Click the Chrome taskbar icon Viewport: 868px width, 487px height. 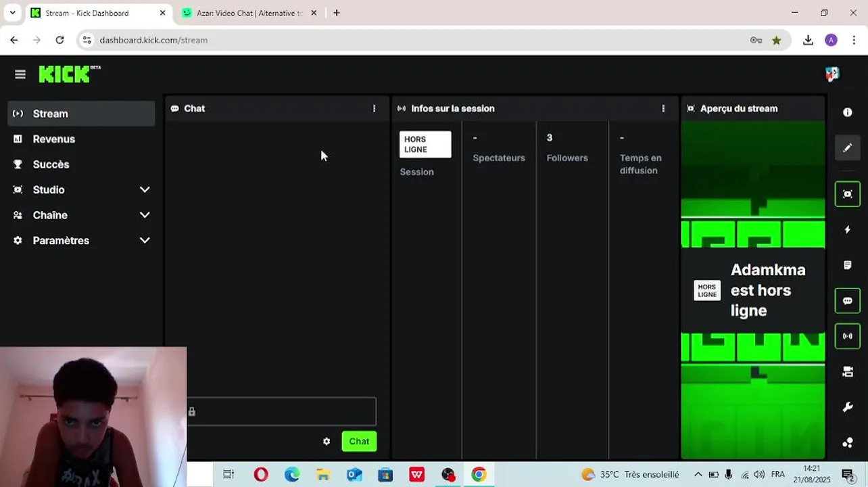click(x=479, y=474)
